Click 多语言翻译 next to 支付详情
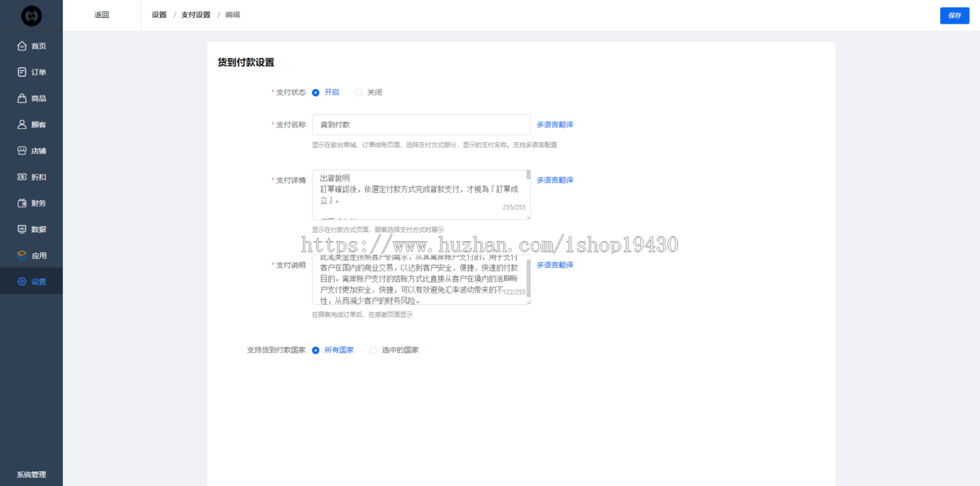The width and height of the screenshot is (980, 486). tap(555, 180)
